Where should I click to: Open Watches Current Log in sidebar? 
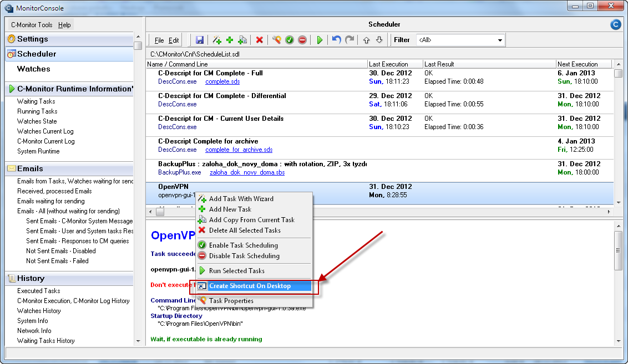pyautogui.click(x=45, y=132)
